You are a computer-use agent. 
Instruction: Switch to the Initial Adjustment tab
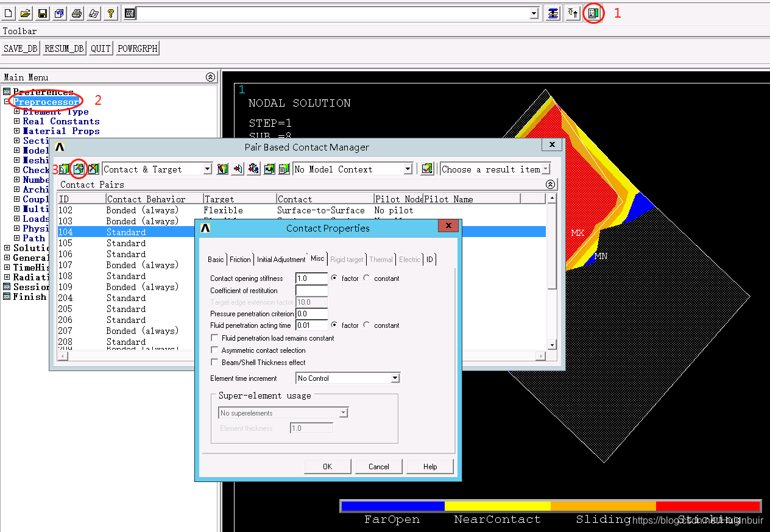[x=281, y=260]
